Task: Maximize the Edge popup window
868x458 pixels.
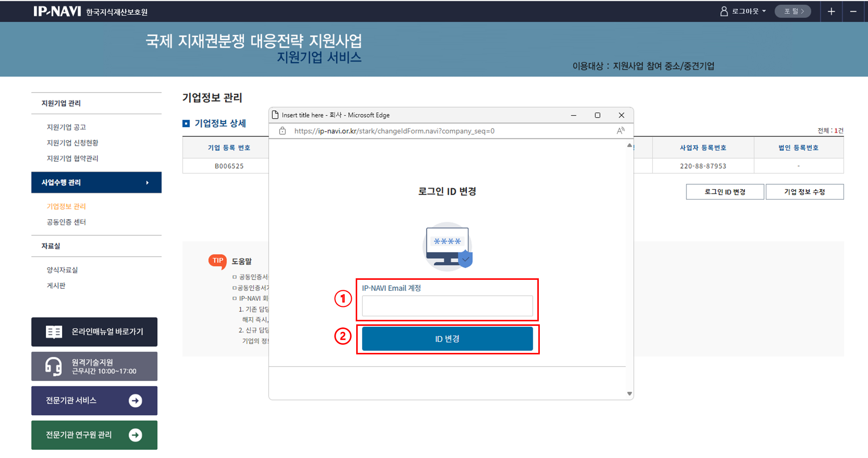Action: (x=597, y=115)
